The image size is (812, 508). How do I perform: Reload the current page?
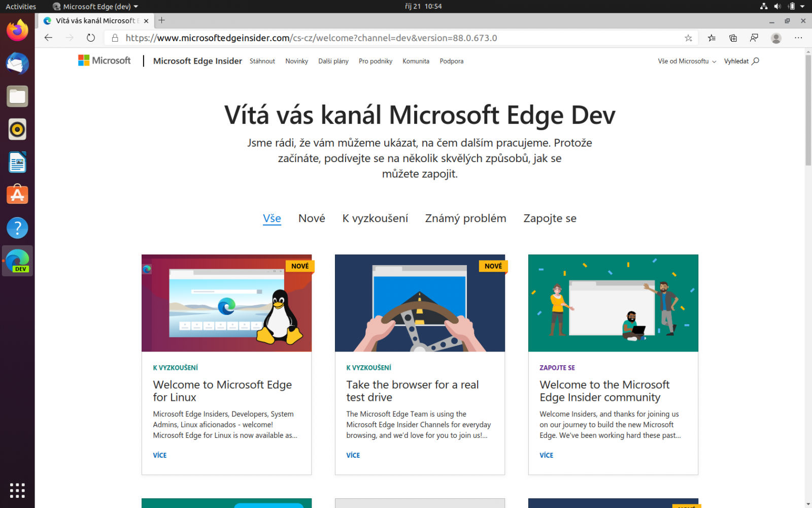click(90, 38)
